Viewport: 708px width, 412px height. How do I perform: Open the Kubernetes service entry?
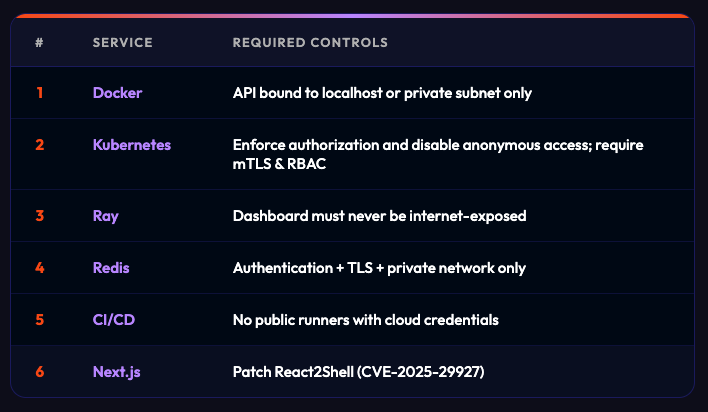(x=132, y=145)
